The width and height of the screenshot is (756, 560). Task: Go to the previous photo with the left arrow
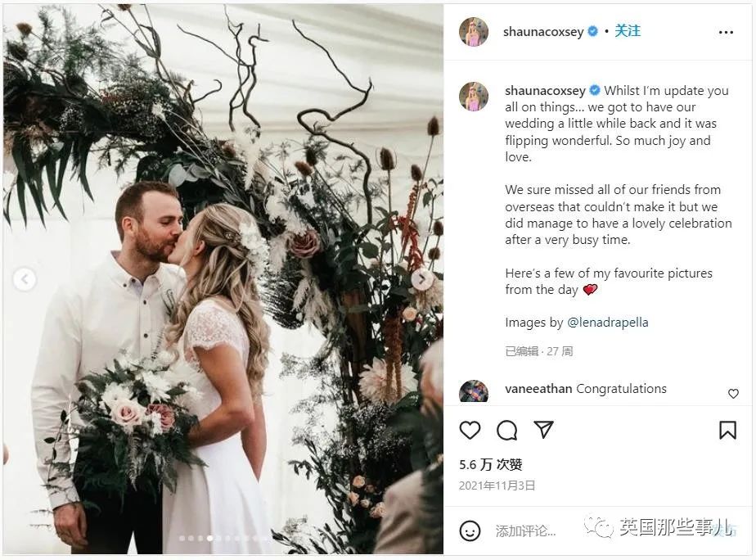pos(25,279)
